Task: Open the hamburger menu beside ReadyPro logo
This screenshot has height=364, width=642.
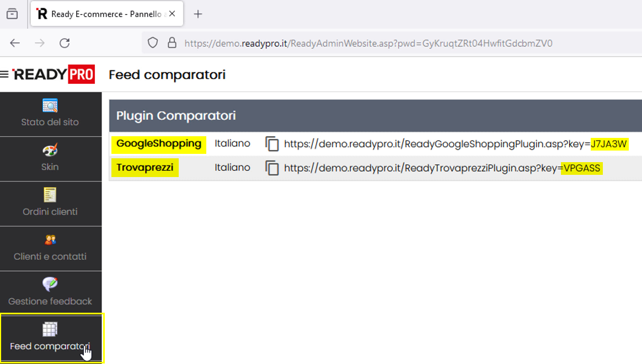Action: click(x=4, y=74)
